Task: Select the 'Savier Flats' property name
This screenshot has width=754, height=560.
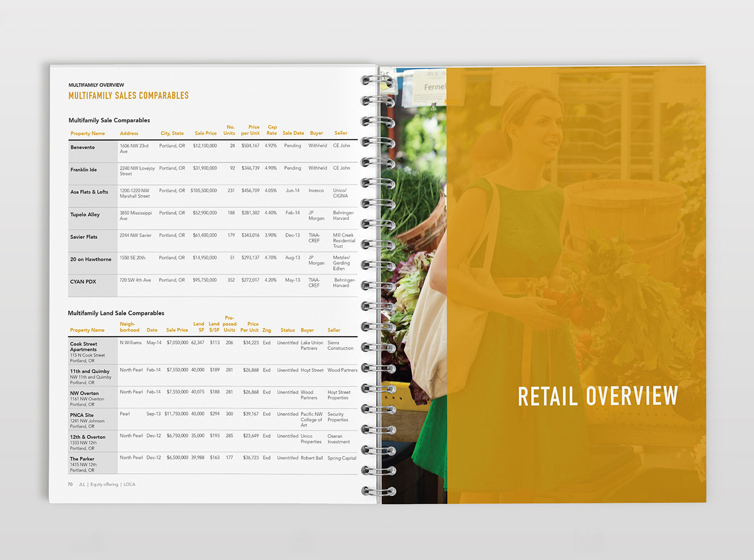Action: click(x=84, y=237)
